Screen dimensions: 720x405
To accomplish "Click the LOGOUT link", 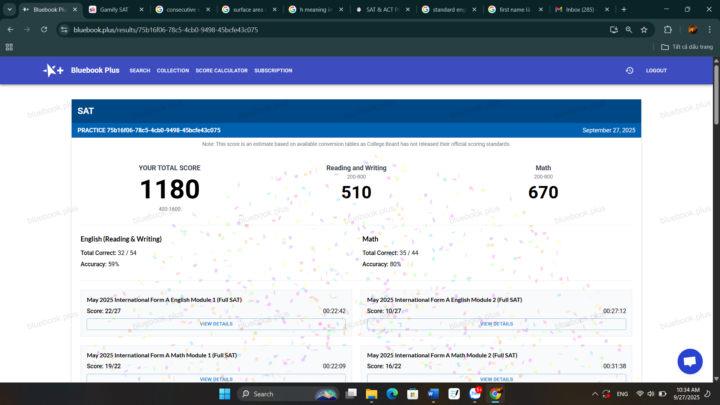I will tap(656, 71).
